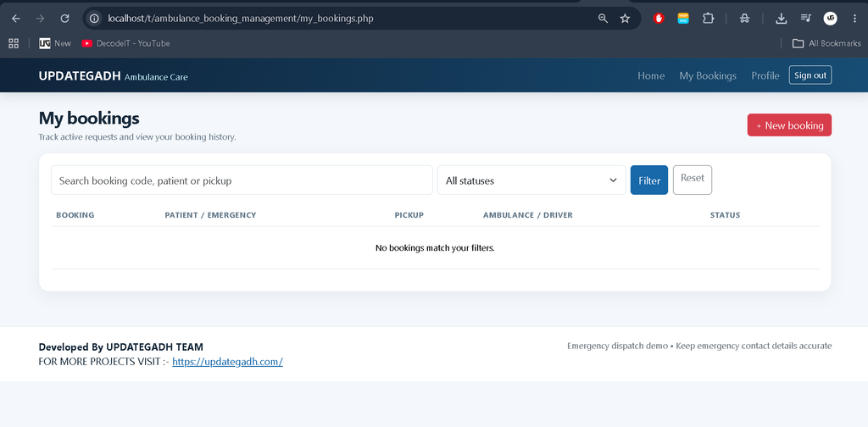This screenshot has width=868, height=427.
Task: Open the browser profile avatar
Action: point(830,19)
